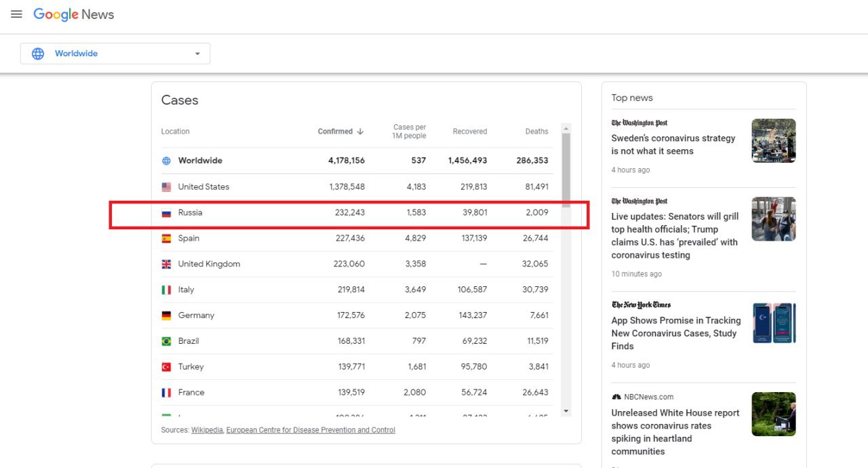Sort by Cases per 1M people header
This screenshot has height=468, width=868.
pos(409,132)
